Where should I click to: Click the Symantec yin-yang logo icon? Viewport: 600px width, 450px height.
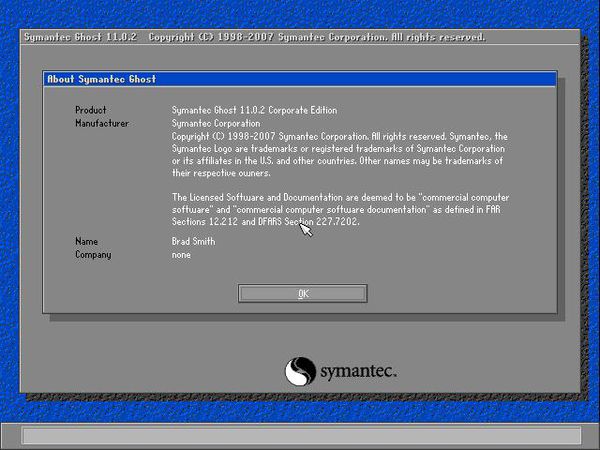pos(300,372)
